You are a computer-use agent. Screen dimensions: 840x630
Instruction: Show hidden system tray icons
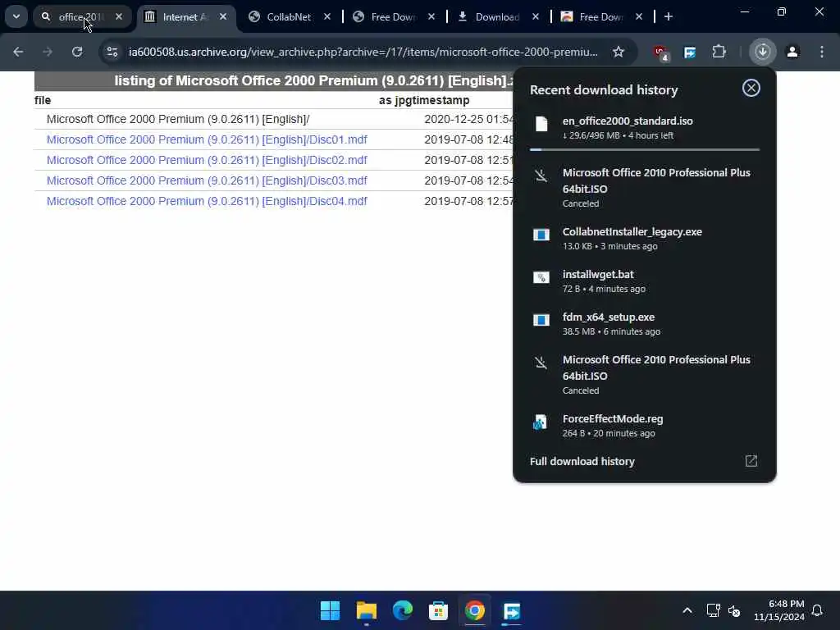[x=687, y=610]
